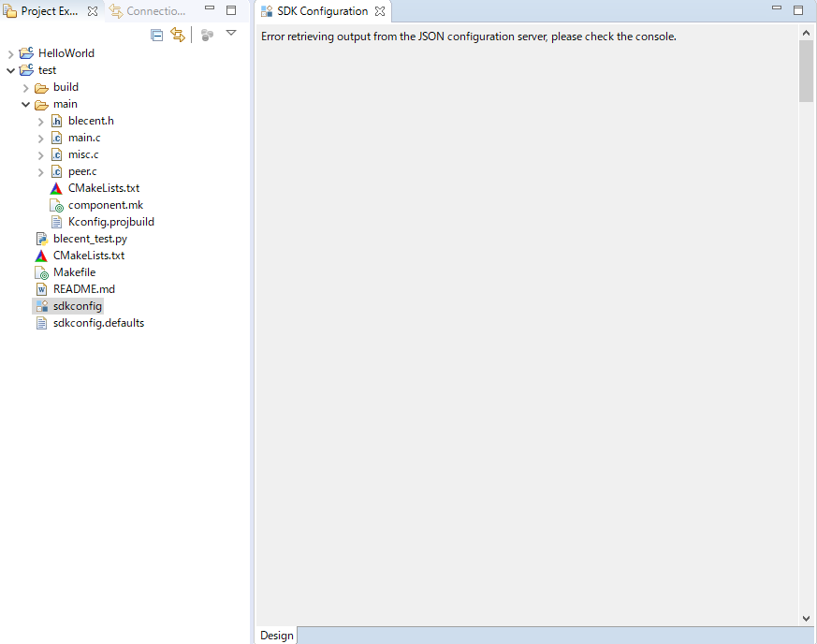The width and height of the screenshot is (817, 644).
Task: Click the editor vertical scrollbar thumb
Action: [806, 71]
